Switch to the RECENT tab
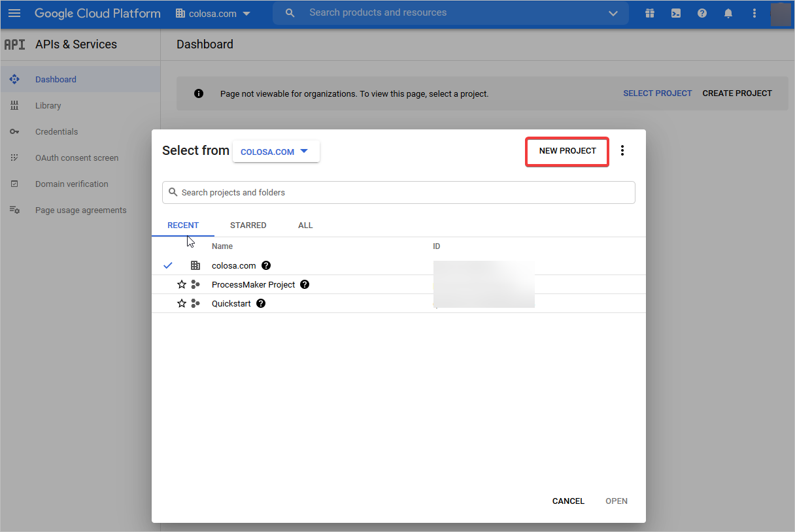The width and height of the screenshot is (795, 532). pyautogui.click(x=183, y=225)
